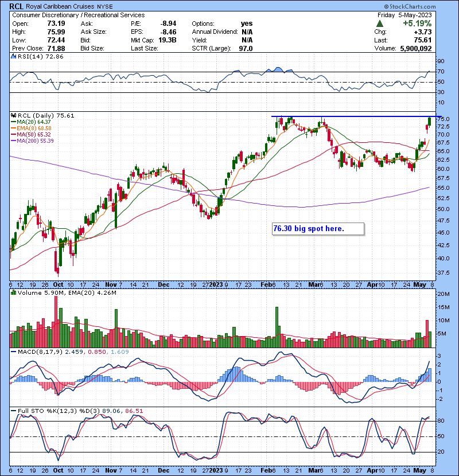Image resolution: width=459 pixels, height=476 pixels.
Task: Click the '76.30 big spot here.' annotation box
Action: [x=318, y=229]
